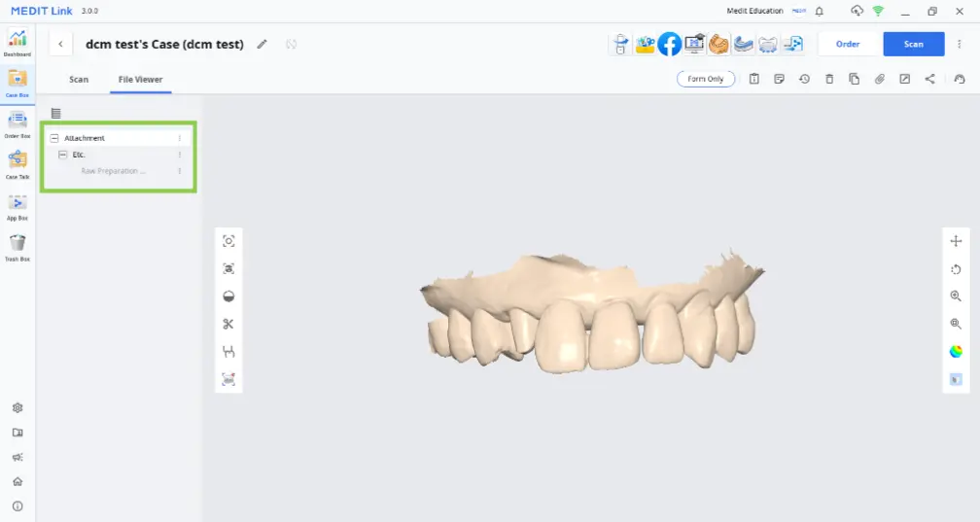
Task: Zoom in with plus magnifier
Action: (956, 296)
